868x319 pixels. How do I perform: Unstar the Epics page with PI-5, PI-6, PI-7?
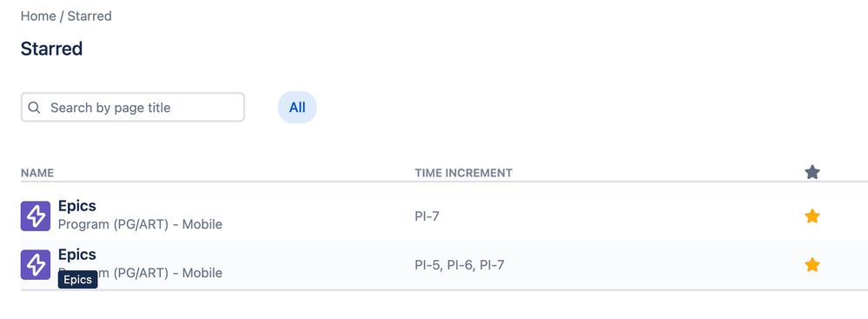[812, 265]
